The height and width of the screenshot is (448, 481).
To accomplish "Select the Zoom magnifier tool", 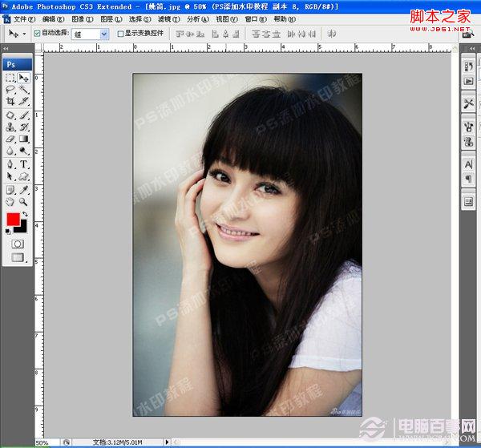I will pyautogui.click(x=23, y=202).
